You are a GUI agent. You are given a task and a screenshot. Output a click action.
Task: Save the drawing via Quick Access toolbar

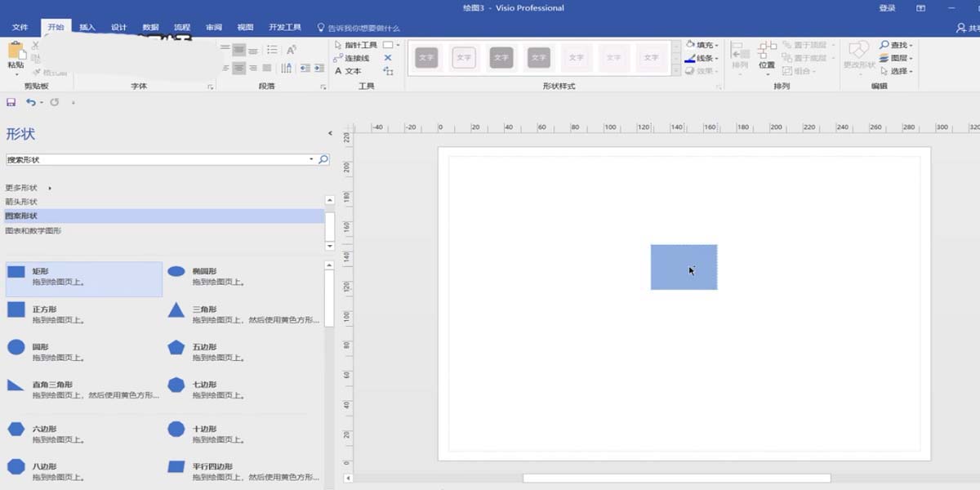click(x=9, y=102)
